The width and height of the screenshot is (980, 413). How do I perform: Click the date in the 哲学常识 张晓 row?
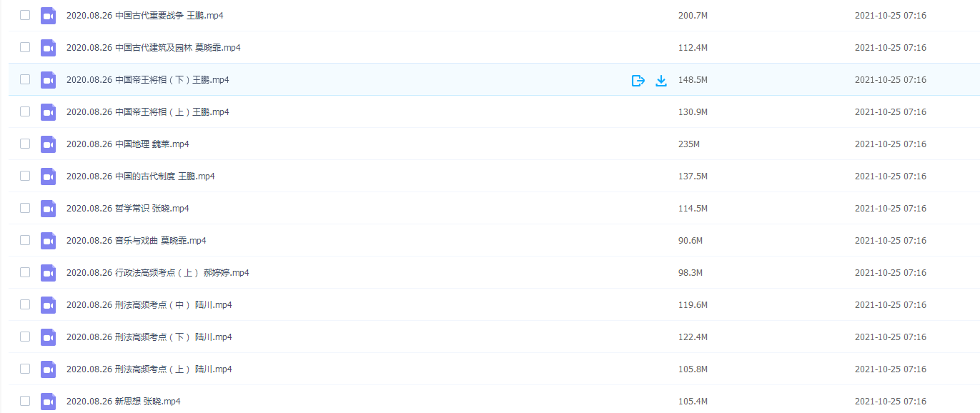891,209
